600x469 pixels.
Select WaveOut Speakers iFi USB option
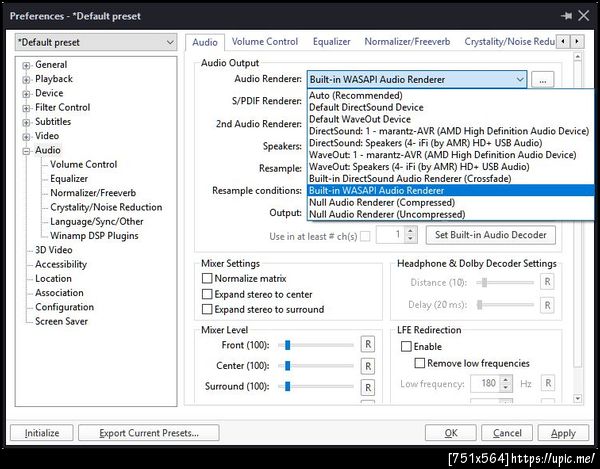tap(450, 166)
